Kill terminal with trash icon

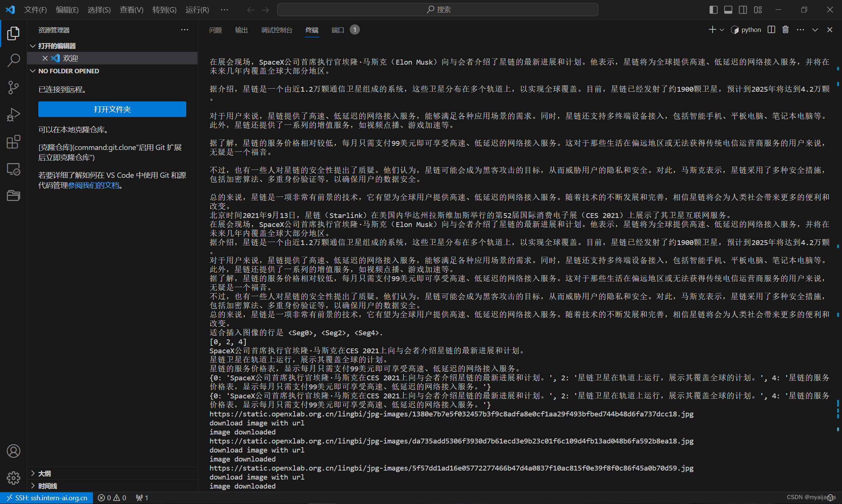786,30
